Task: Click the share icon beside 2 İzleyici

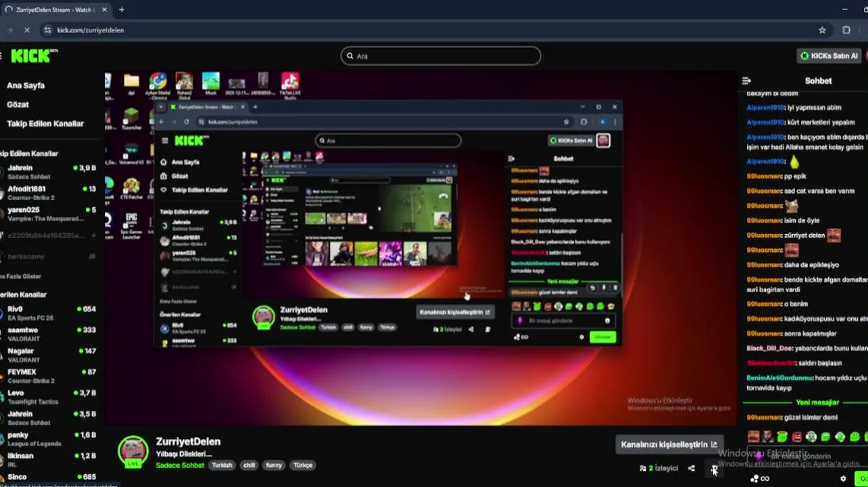Action: point(691,468)
